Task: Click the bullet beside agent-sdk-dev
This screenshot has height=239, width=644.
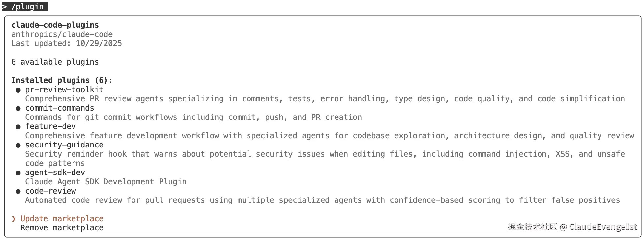Action: (18, 173)
